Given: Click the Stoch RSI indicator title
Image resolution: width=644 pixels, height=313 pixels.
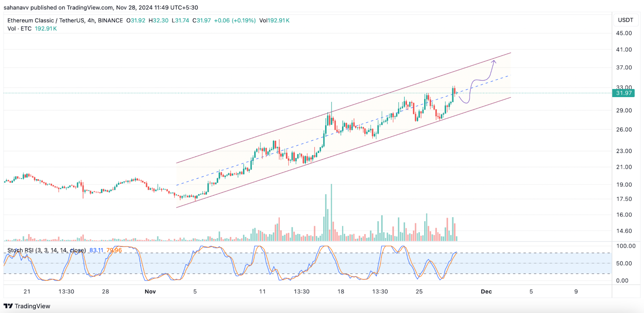Looking at the screenshot, I should (x=47, y=250).
